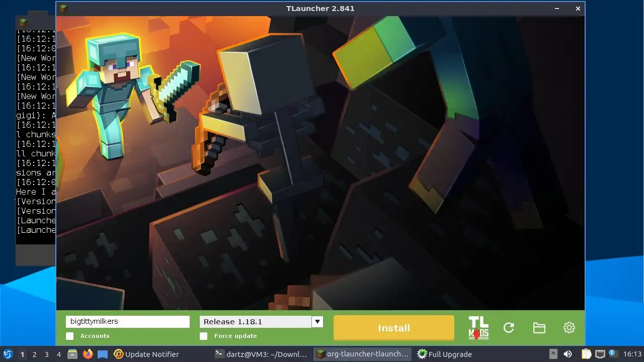Viewport: 644px width, 362px height.
Task: Enable the Force update checkbox
Action: coord(204,336)
